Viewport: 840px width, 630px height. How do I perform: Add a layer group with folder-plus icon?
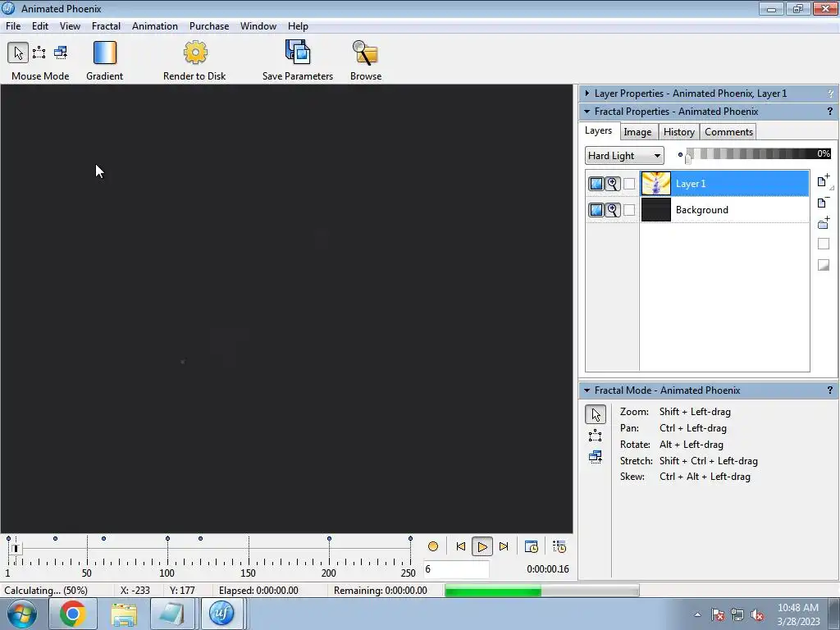[x=824, y=223]
